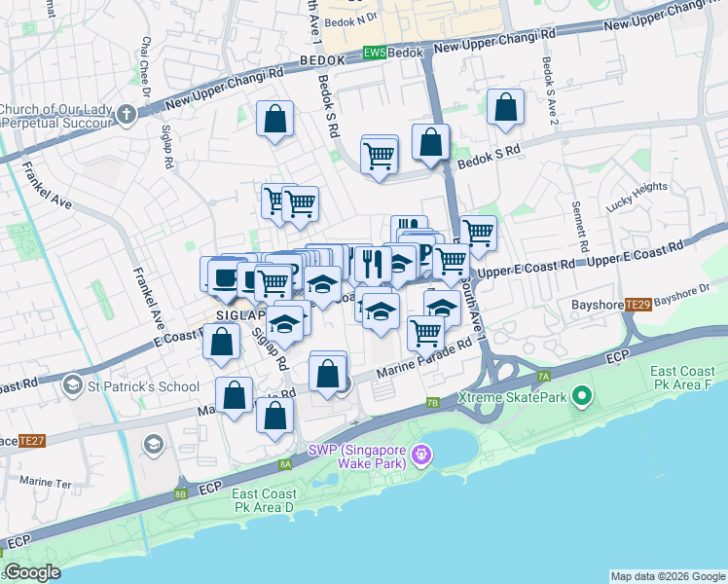Open the Singapore Wake Park purple pin
Screen dimensions: 728x584
pyautogui.click(x=422, y=456)
